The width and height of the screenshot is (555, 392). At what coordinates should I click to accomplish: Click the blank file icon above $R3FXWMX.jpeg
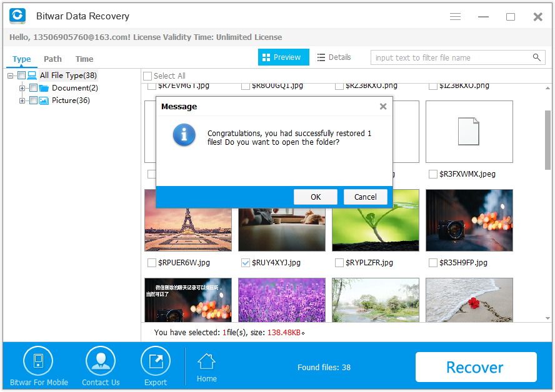469,132
